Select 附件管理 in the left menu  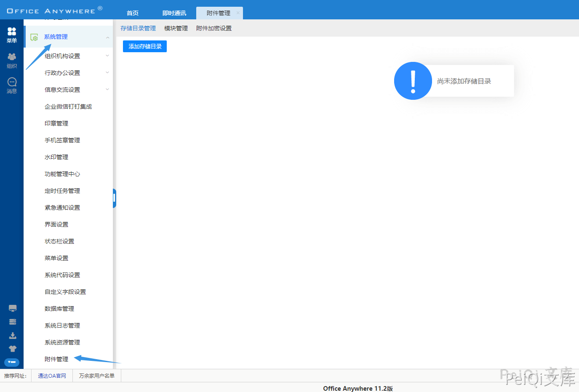pos(56,359)
